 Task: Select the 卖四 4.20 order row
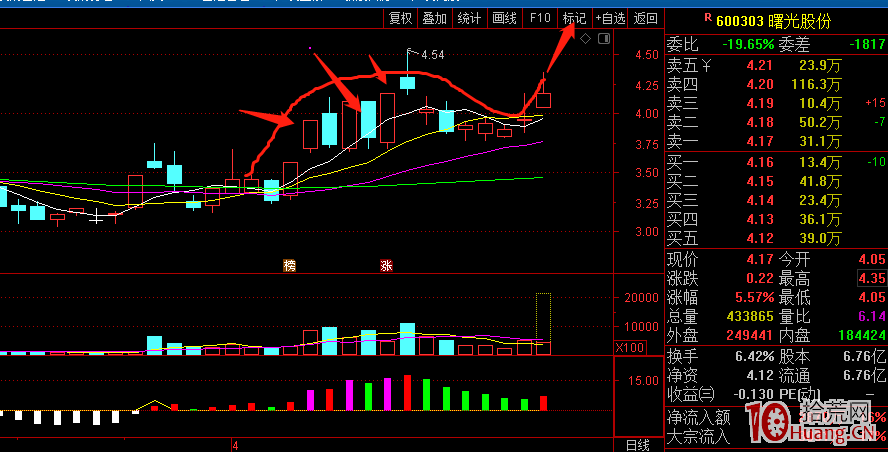(x=776, y=84)
